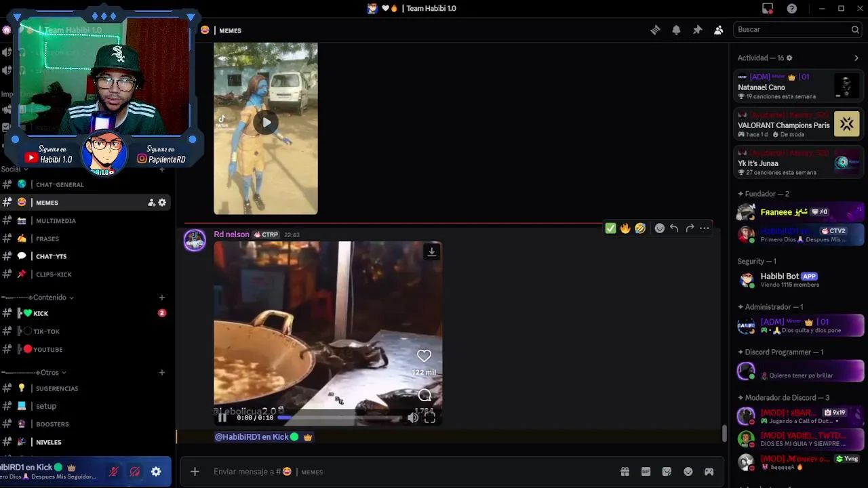
Task: Edit memes channel settings gear
Action: [162, 203]
